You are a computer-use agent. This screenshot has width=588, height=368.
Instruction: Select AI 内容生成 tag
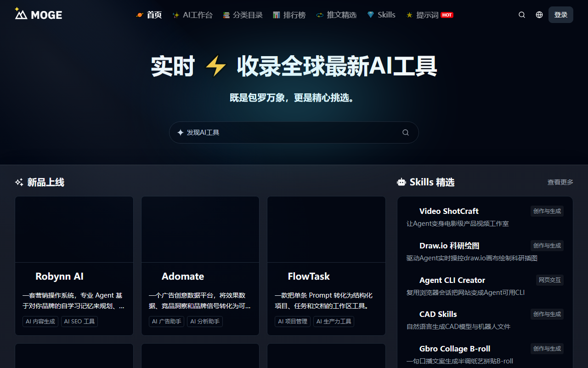[x=40, y=322]
